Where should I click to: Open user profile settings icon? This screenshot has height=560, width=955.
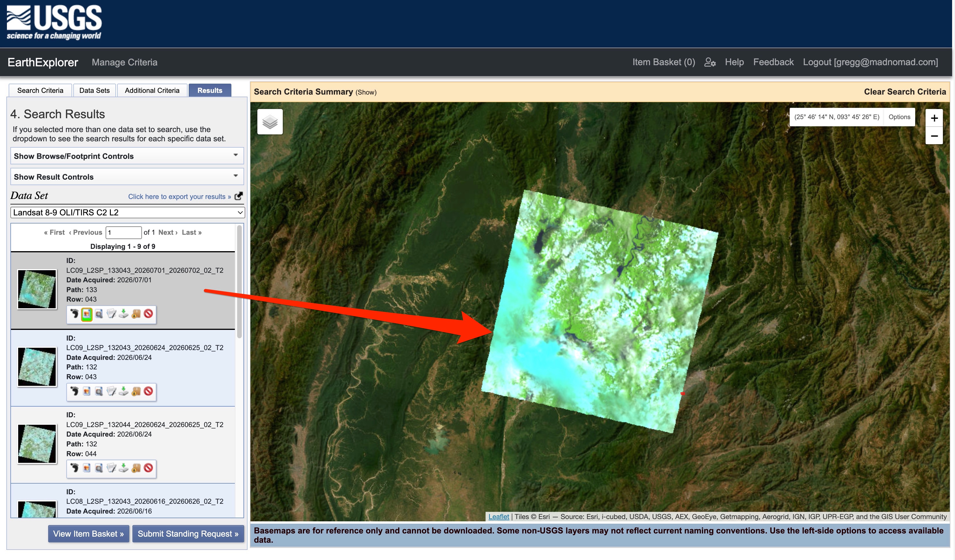click(710, 63)
